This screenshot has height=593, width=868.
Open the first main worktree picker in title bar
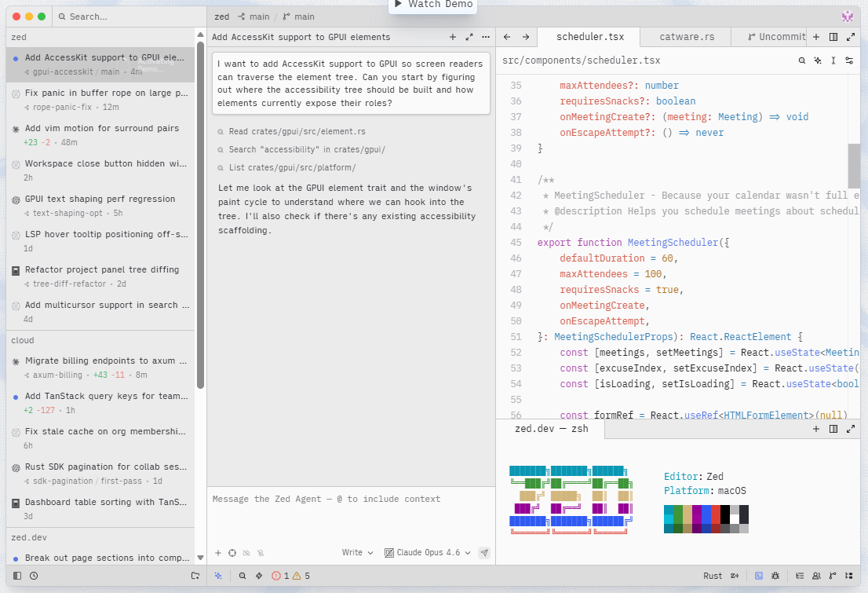click(253, 16)
